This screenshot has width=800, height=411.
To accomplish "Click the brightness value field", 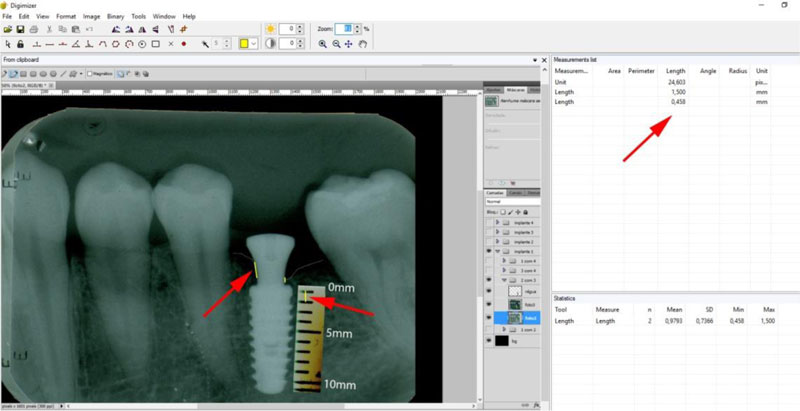I will tap(288, 29).
